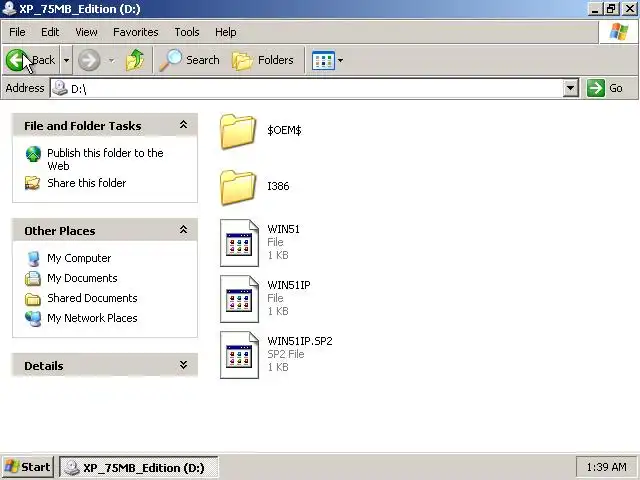Open the Favorites menu

tap(136, 32)
